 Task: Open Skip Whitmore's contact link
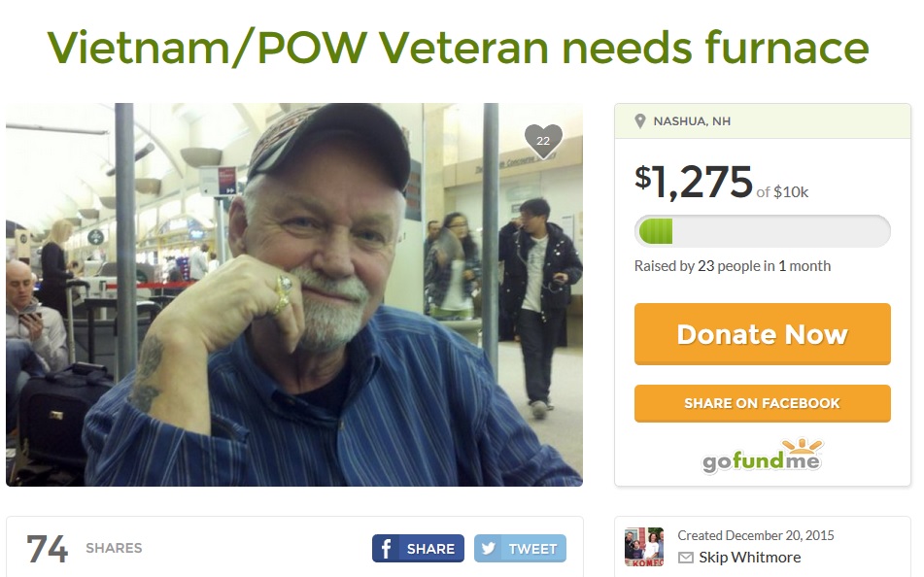click(749, 558)
